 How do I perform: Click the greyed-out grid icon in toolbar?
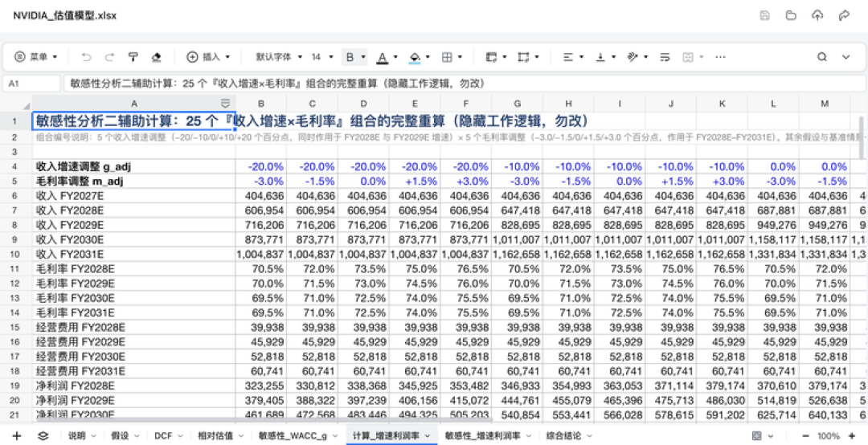point(688,57)
